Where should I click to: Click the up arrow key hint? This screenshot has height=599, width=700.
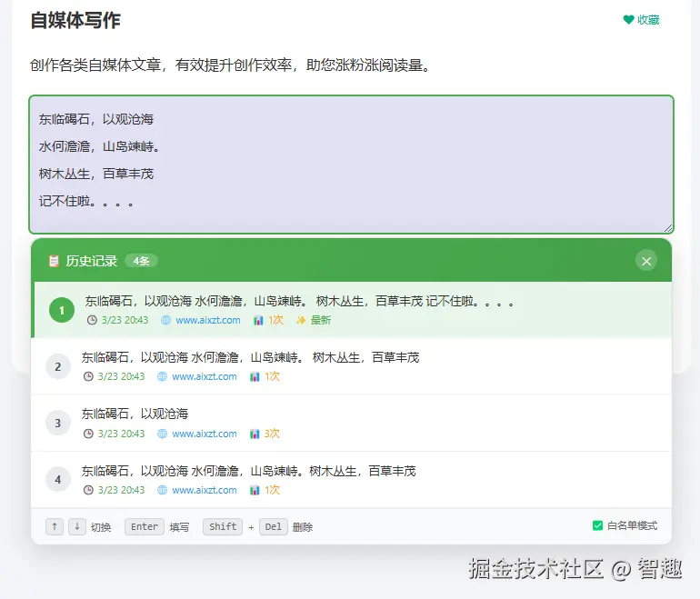coord(55,526)
